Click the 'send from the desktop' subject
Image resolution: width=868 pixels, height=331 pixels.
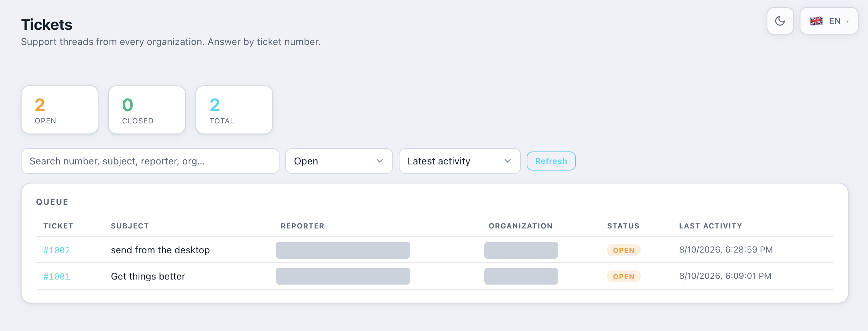[160, 250]
